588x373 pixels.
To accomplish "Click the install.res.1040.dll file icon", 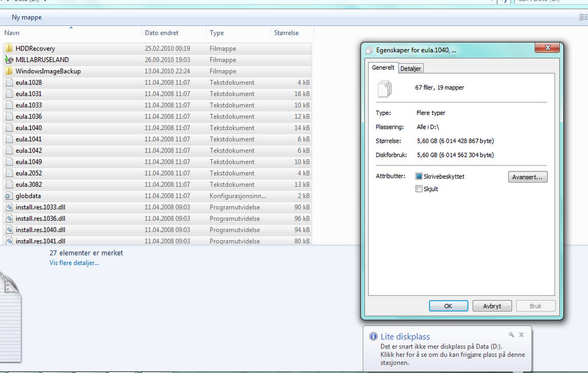I will [x=9, y=230].
